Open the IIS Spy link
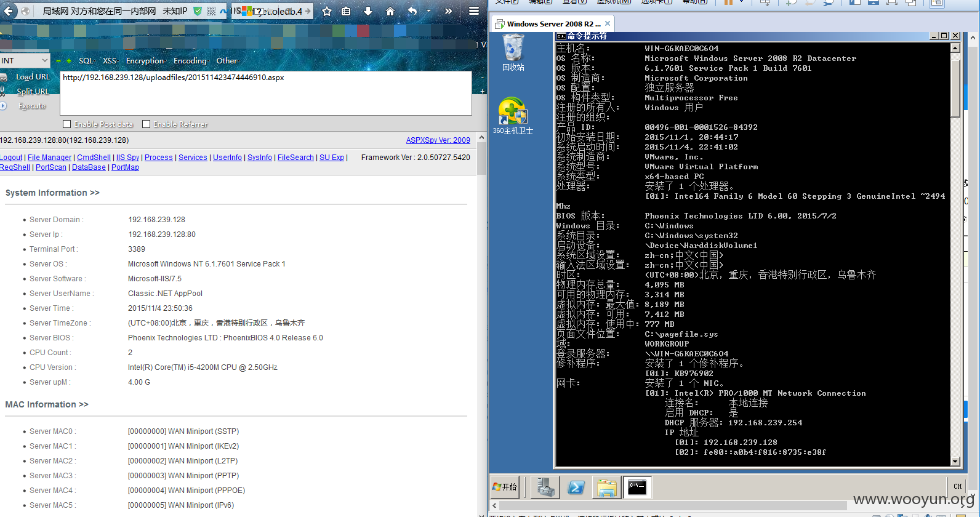Viewport: 980px width, 517px height. 127,158
